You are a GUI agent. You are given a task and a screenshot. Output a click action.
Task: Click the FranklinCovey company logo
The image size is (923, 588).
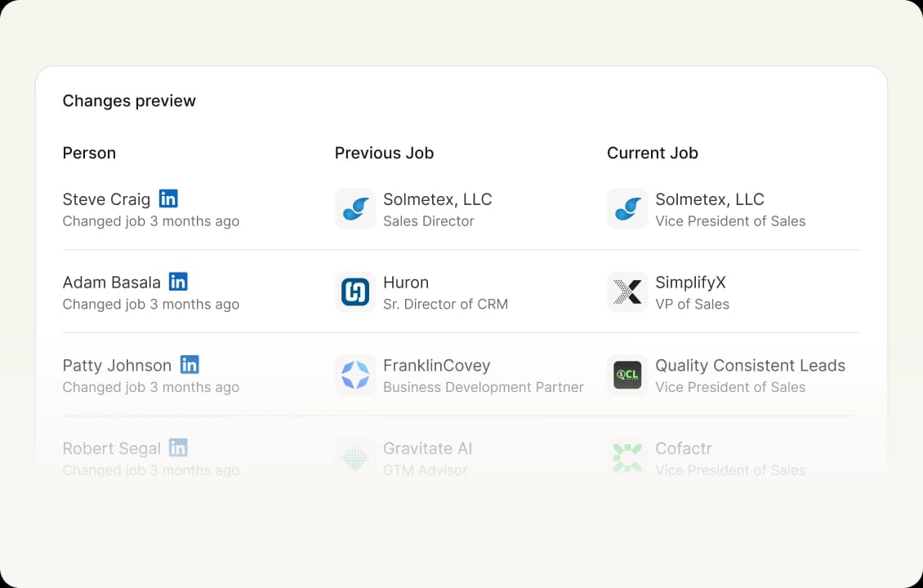tap(355, 376)
